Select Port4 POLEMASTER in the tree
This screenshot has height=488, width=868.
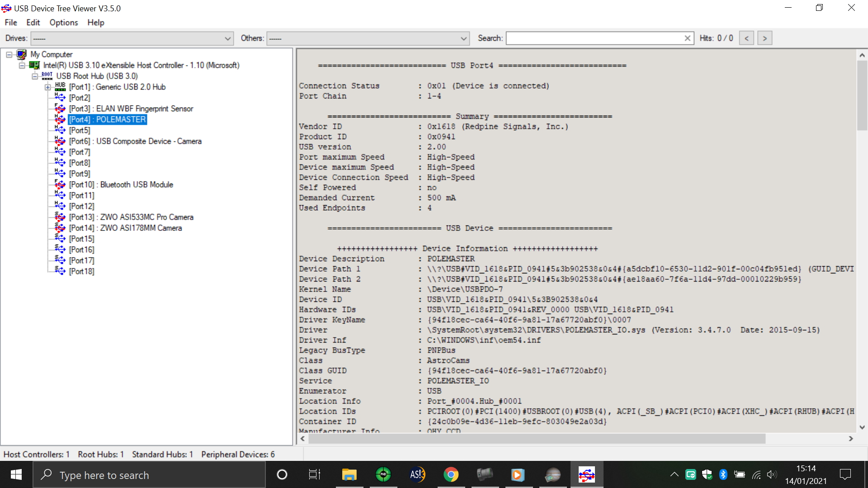[107, 120]
